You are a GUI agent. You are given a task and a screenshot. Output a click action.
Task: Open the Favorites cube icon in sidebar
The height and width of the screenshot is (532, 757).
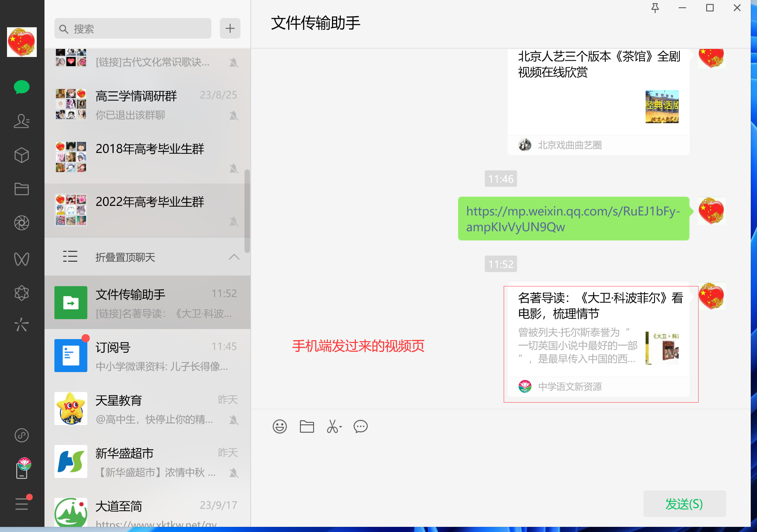tap(22, 155)
